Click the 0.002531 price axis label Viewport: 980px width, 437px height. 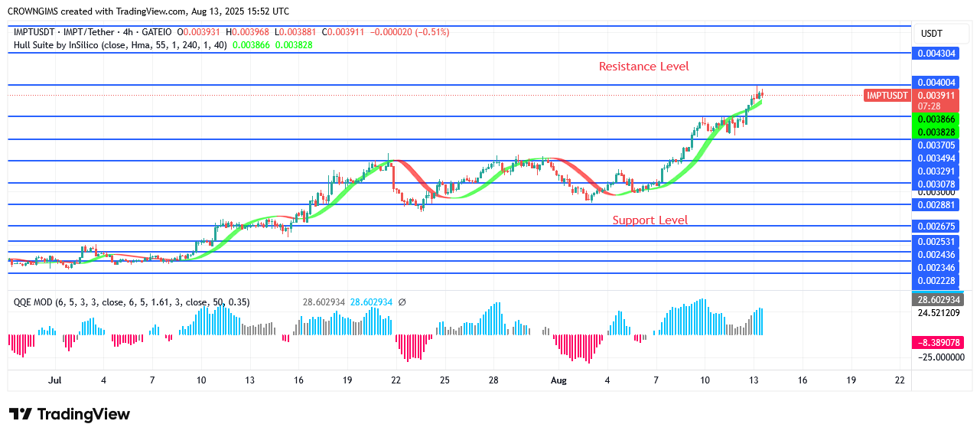coord(937,242)
